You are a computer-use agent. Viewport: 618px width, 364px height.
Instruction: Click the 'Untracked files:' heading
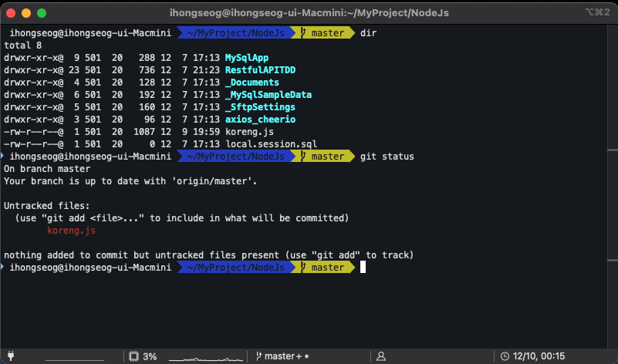point(47,206)
